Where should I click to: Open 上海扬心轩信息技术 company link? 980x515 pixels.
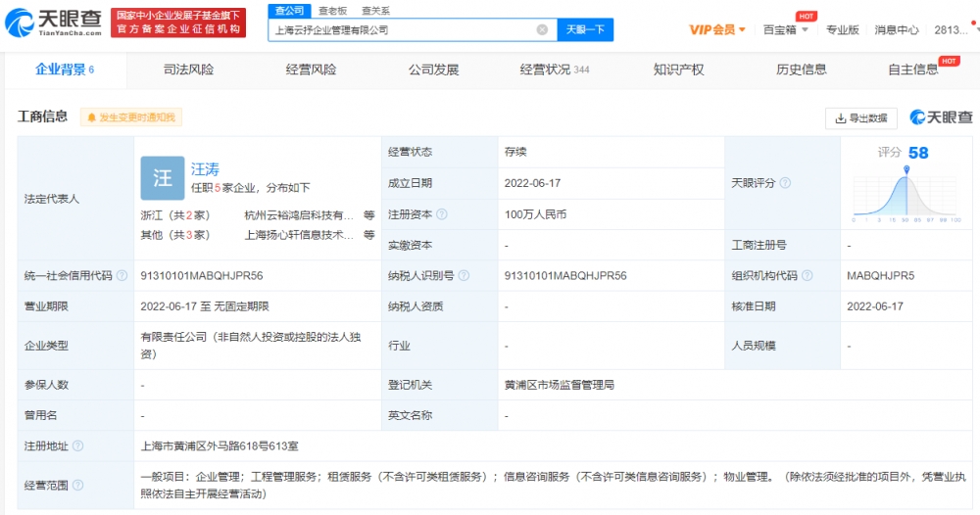point(299,235)
